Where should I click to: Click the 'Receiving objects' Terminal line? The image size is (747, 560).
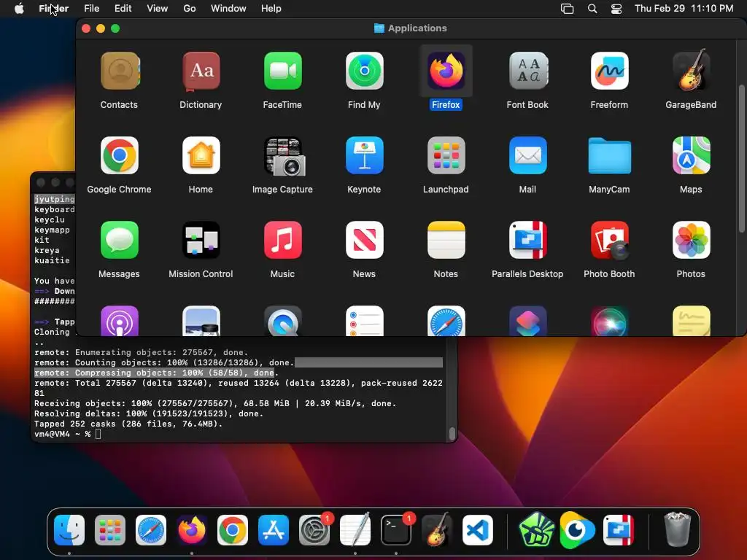(215, 403)
